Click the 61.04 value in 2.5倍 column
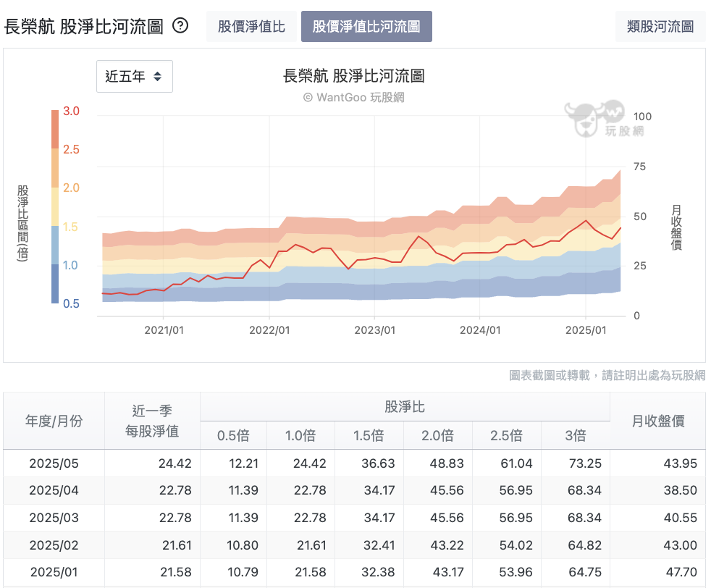711x588 pixels. tap(516, 463)
